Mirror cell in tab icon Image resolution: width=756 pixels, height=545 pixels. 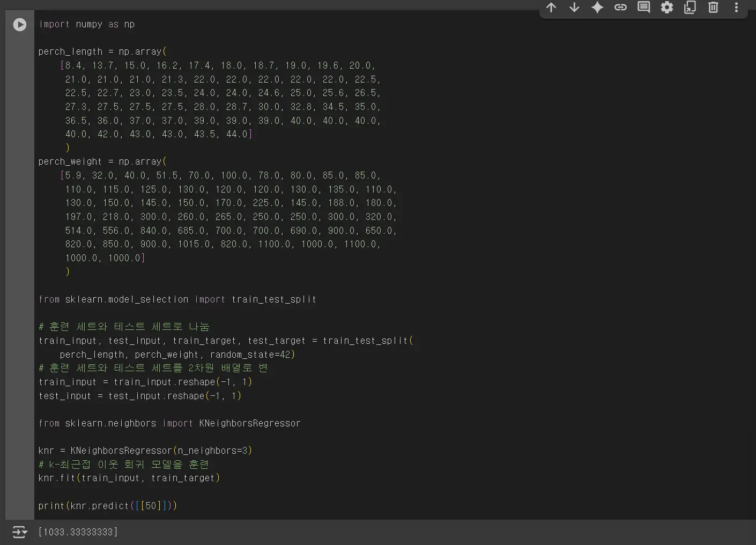pos(690,8)
